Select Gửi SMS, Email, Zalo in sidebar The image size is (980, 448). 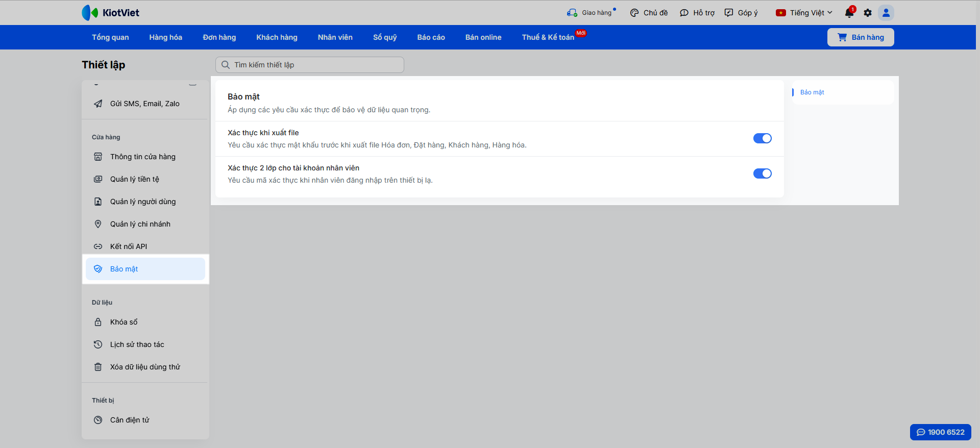click(145, 104)
